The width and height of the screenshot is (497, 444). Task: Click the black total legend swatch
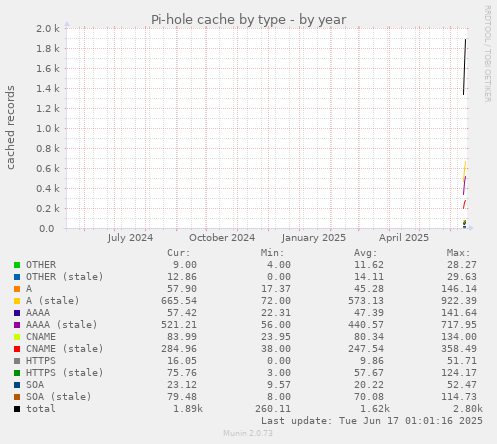[x=17, y=409]
